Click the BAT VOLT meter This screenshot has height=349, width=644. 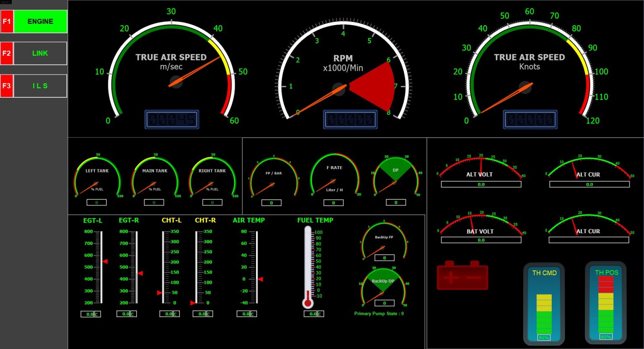480,229
